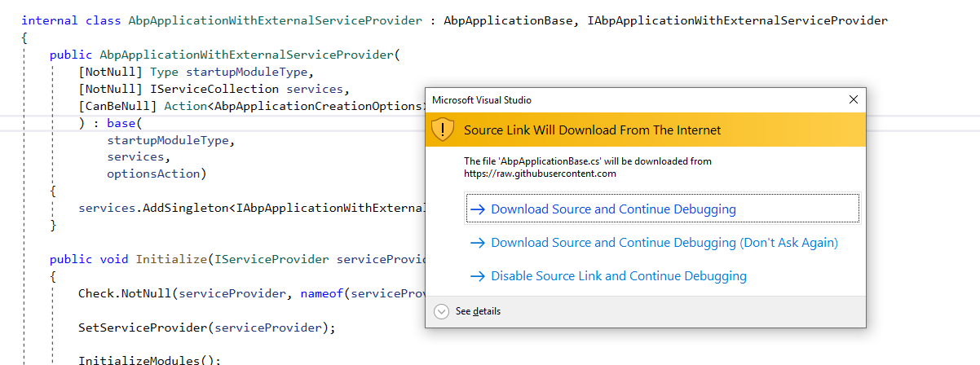The height and width of the screenshot is (365, 980).
Task: Click the base keyword in constructor
Action: point(121,123)
